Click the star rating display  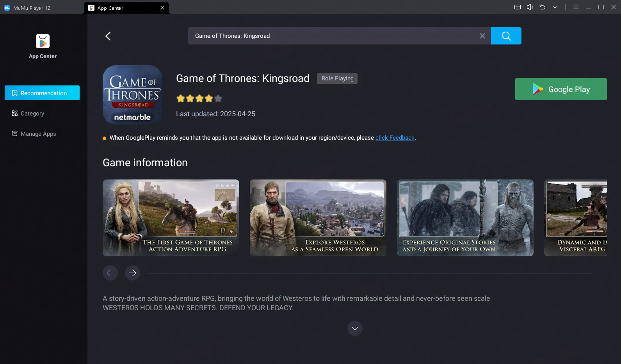point(199,98)
